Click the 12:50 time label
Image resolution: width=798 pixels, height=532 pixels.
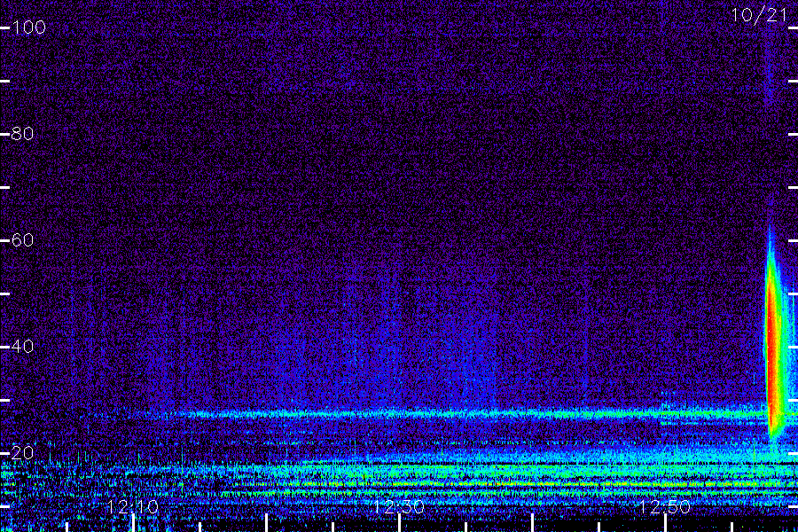click(x=665, y=507)
